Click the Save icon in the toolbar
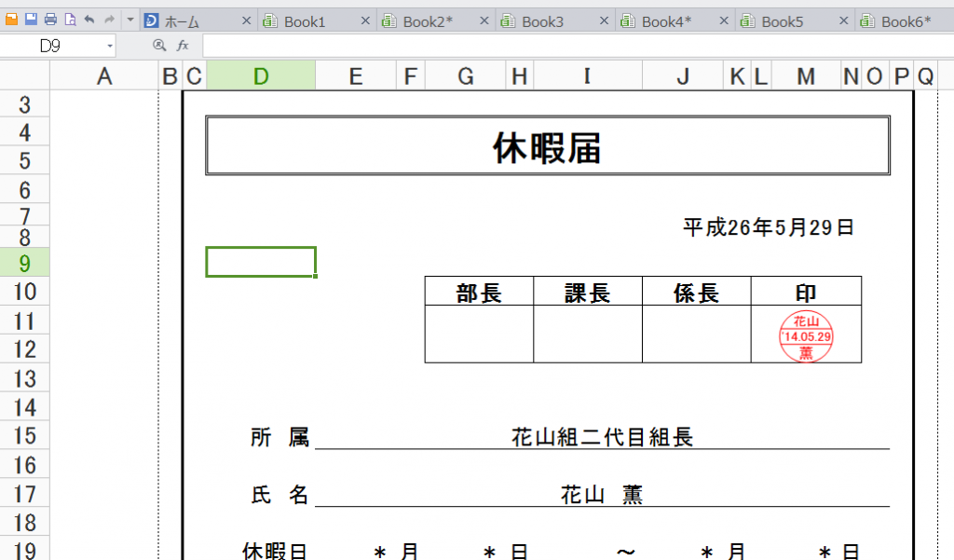 (x=30, y=20)
